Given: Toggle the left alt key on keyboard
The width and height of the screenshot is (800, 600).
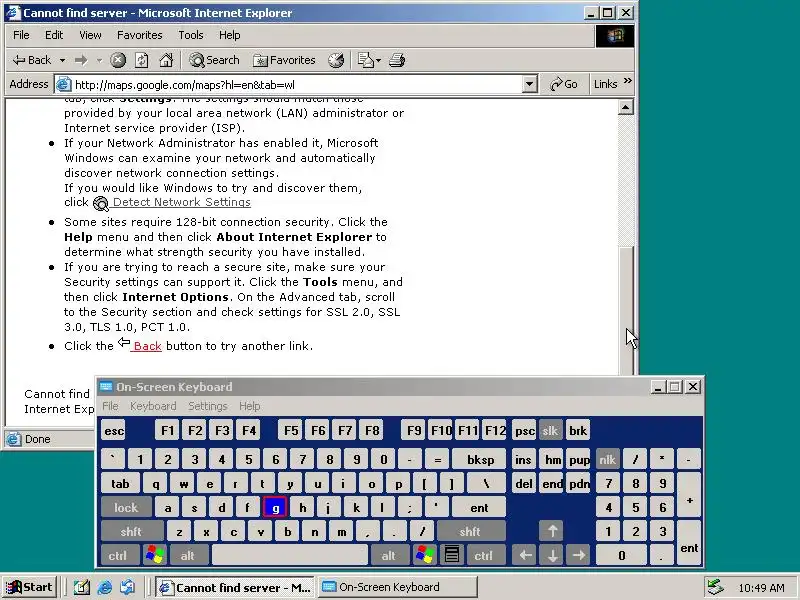Looking at the screenshot, I should click(x=188, y=555).
